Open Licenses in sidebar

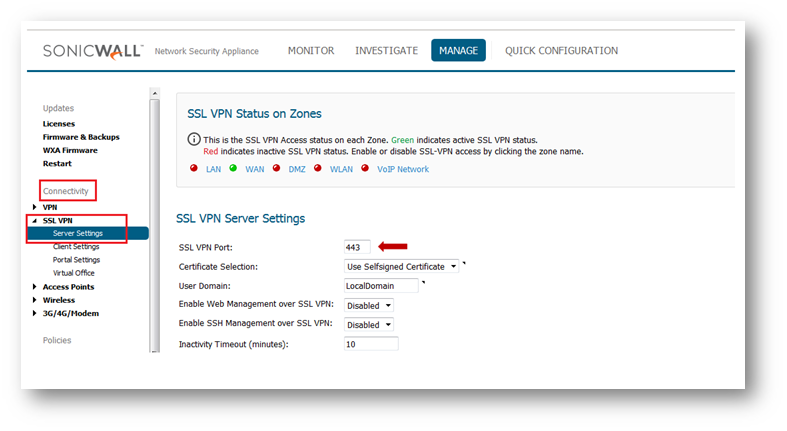[x=59, y=123]
